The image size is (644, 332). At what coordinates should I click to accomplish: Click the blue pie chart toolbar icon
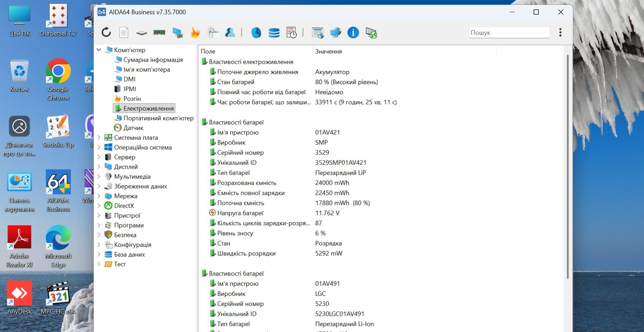[256, 33]
